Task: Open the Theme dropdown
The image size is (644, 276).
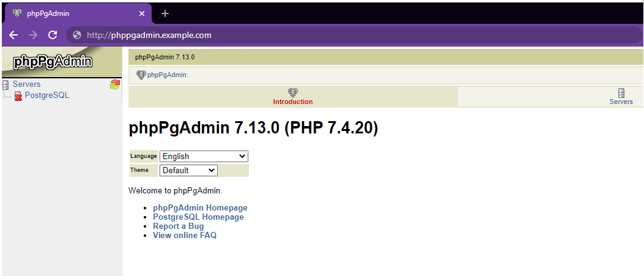Action: pyautogui.click(x=188, y=170)
